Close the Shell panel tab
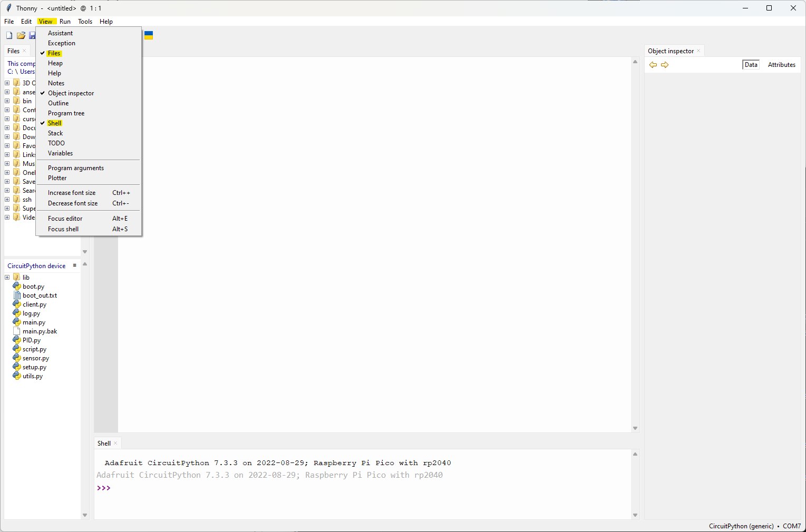 (x=115, y=444)
